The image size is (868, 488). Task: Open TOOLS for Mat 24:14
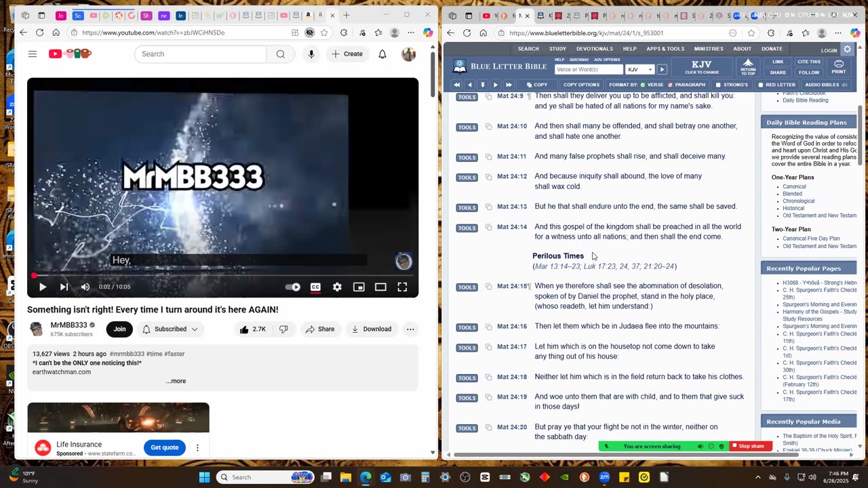point(467,228)
